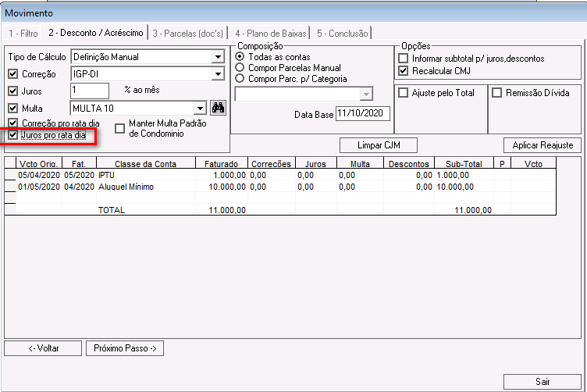Select Todas as contas radio option
Screen dimensions: 587x392
(x=240, y=56)
